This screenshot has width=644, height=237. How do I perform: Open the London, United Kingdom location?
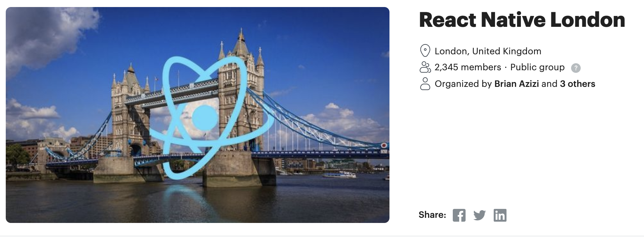coord(488,51)
